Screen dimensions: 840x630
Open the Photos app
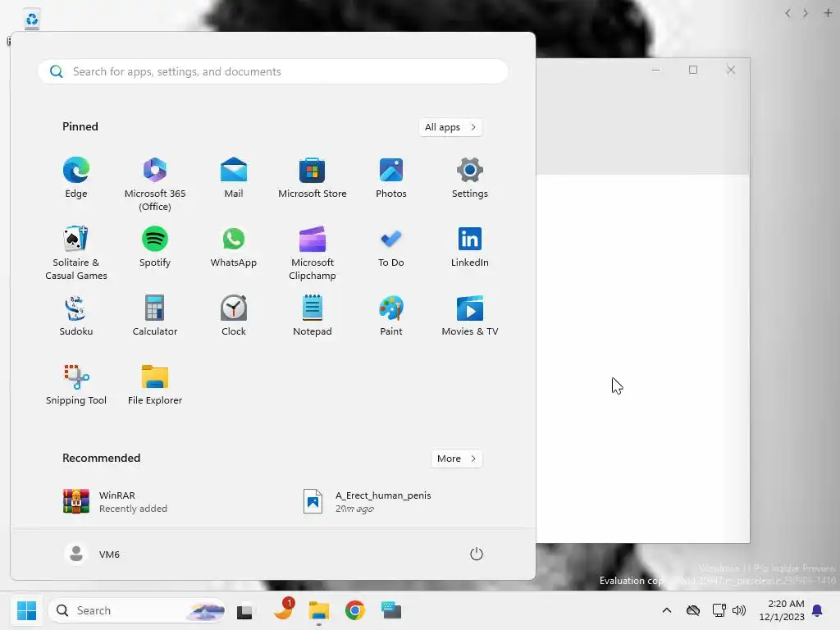tap(391, 178)
